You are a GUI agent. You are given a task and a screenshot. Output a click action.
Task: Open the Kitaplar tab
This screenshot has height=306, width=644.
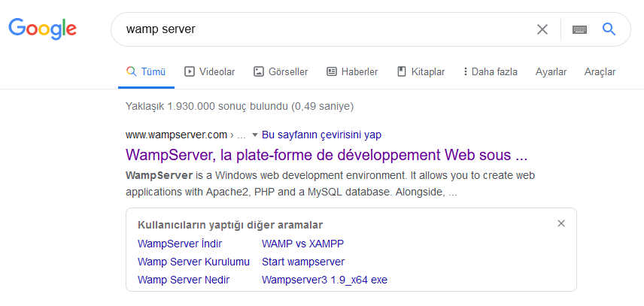[421, 71]
